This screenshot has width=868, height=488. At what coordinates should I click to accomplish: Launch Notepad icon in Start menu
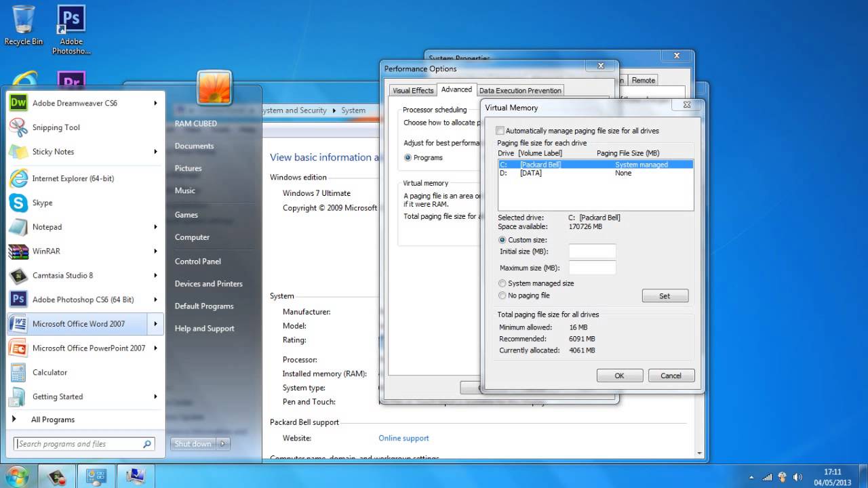pos(18,227)
